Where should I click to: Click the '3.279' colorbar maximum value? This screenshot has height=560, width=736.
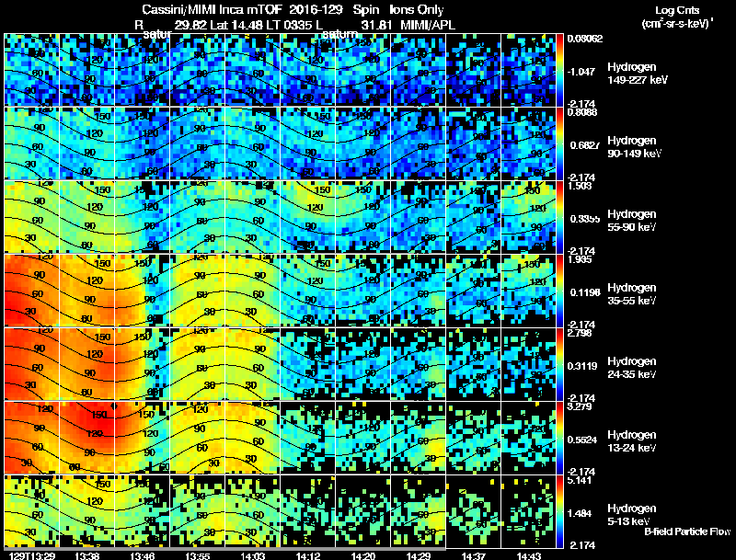(580, 406)
